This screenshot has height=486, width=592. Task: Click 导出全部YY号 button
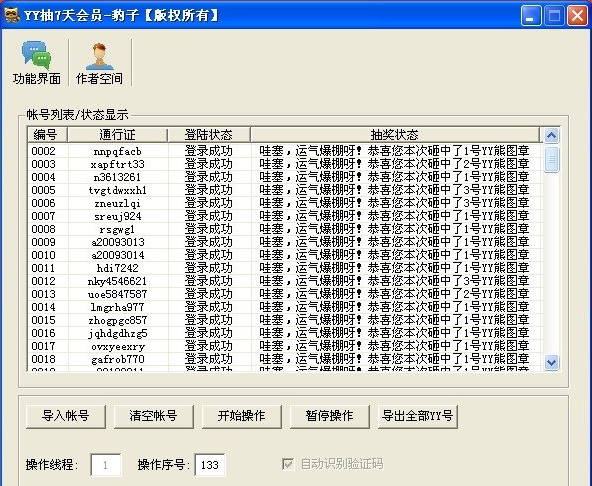point(417,416)
